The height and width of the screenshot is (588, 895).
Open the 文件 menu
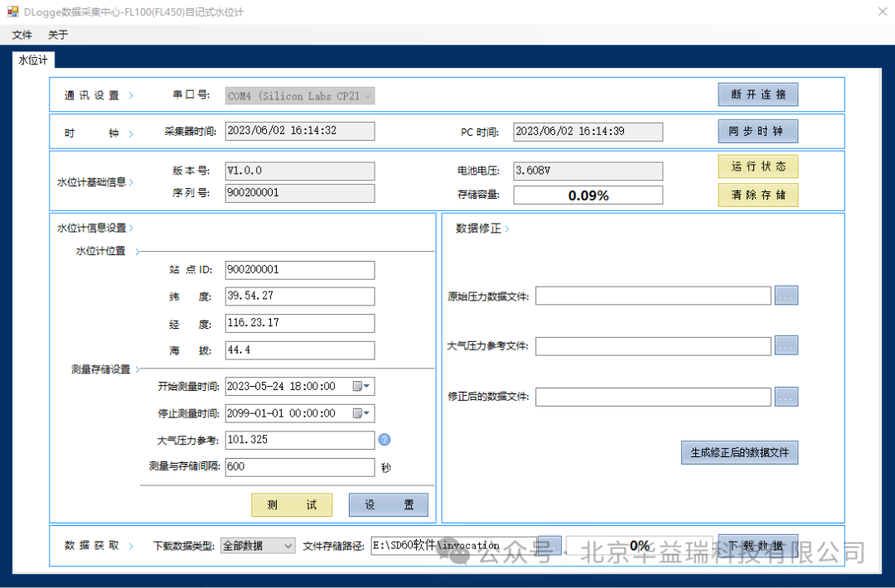pos(22,35)
